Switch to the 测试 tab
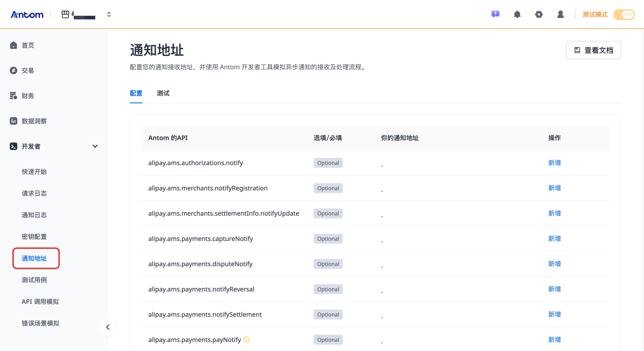Screen dimensions: 644x351 pyautogui.click(x=163, y=93)
